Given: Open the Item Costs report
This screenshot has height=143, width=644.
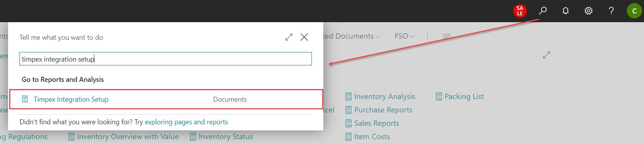Looking at the screenshot, I should pos(368,136).
